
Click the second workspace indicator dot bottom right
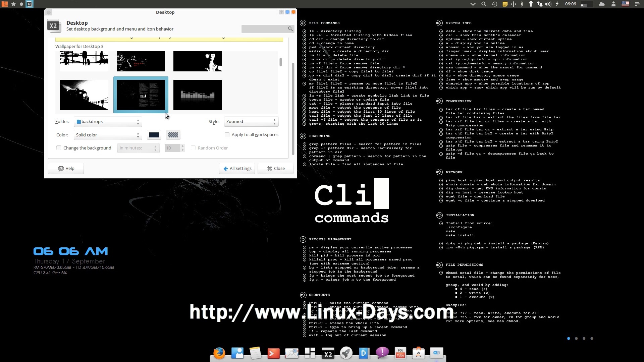[576, 339]
